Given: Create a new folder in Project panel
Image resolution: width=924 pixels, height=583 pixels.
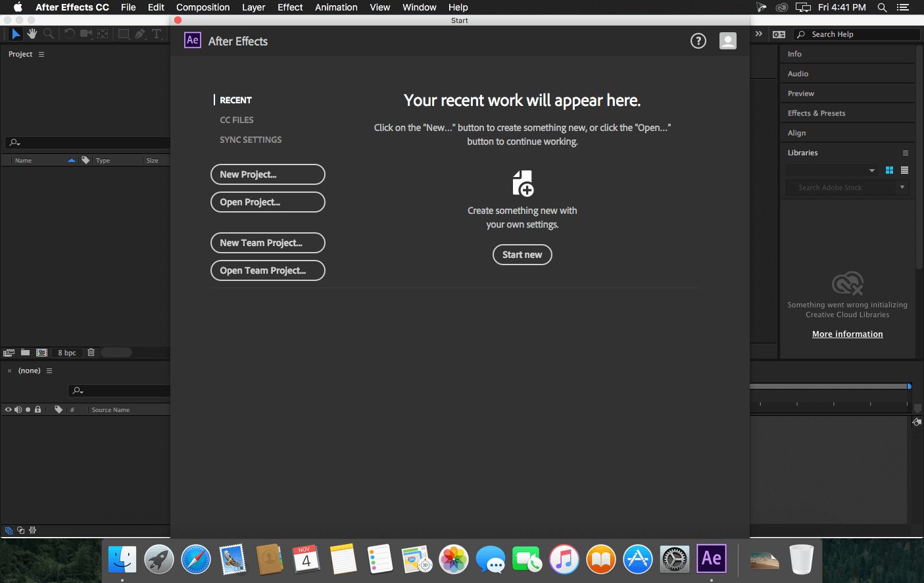Looking at the screenshot, I should pyautogui.click(x=25, y=353).
